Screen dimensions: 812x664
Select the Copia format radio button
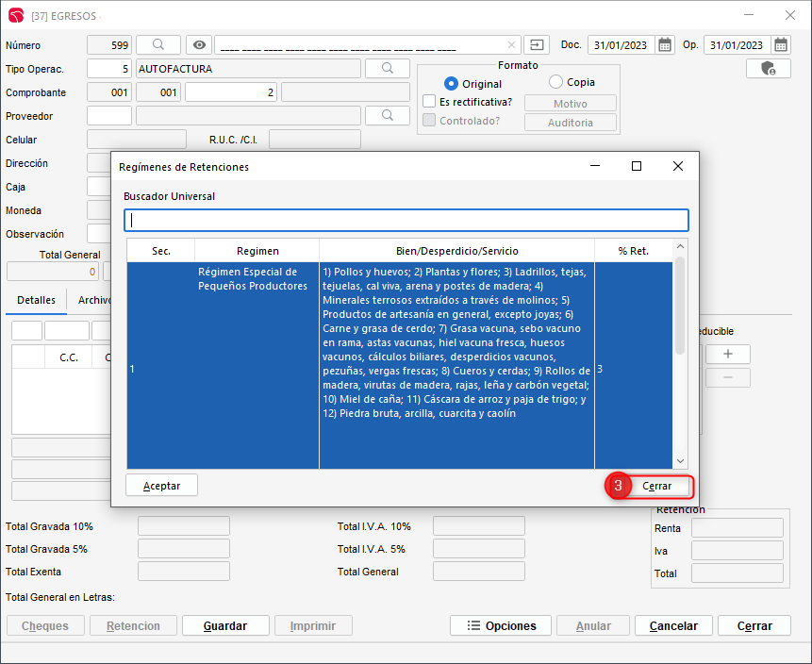pyautogui.click(x=555, y=82)
